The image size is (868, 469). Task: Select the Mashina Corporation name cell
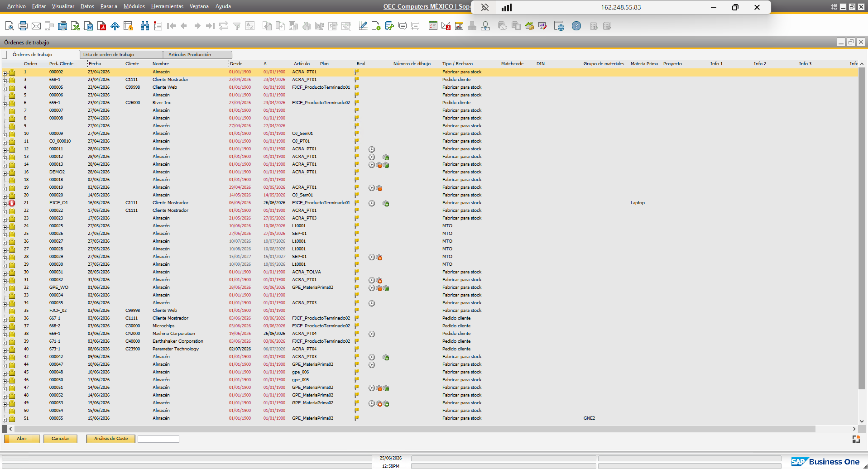click(x=174, y=334)
